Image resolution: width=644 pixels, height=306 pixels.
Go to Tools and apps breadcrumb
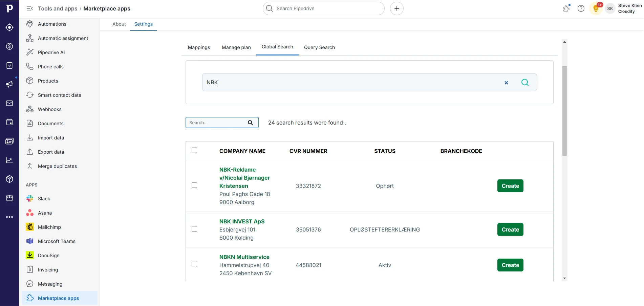58,8
